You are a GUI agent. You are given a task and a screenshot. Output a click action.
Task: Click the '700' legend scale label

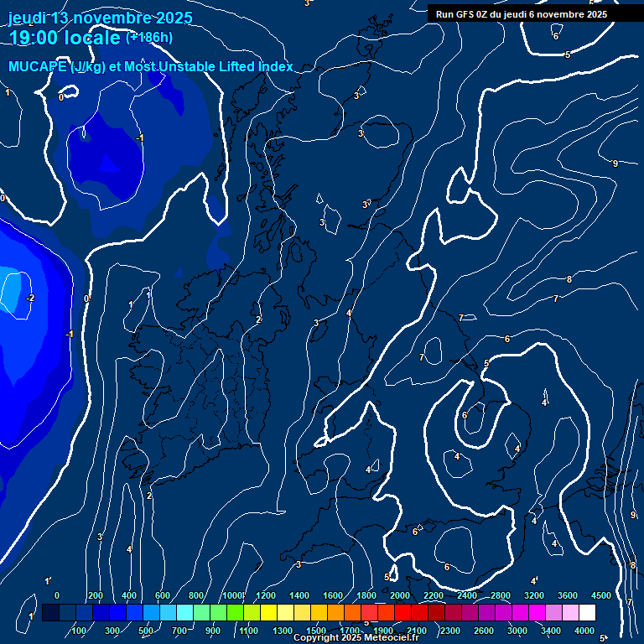pyautogui.click(x=179, y=631)
